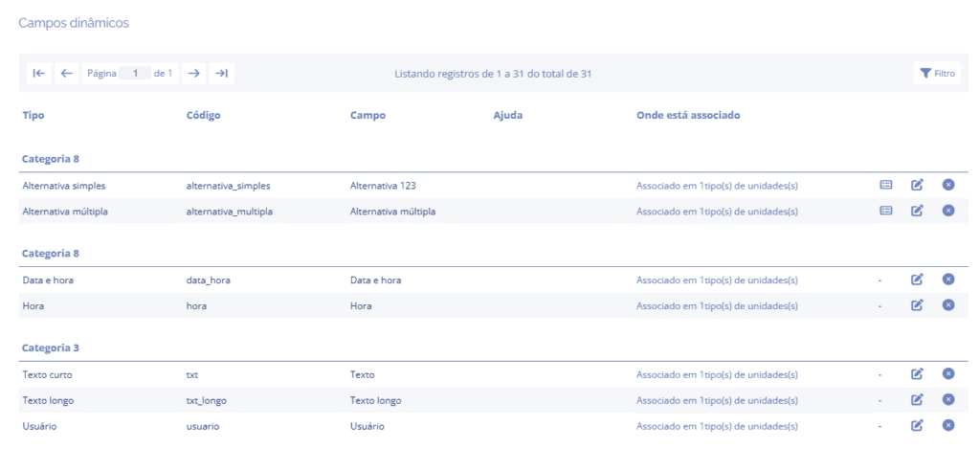Screen dimensions: 980x449
Task: Delete the Hora field row
Action: (x=948, y=305)
